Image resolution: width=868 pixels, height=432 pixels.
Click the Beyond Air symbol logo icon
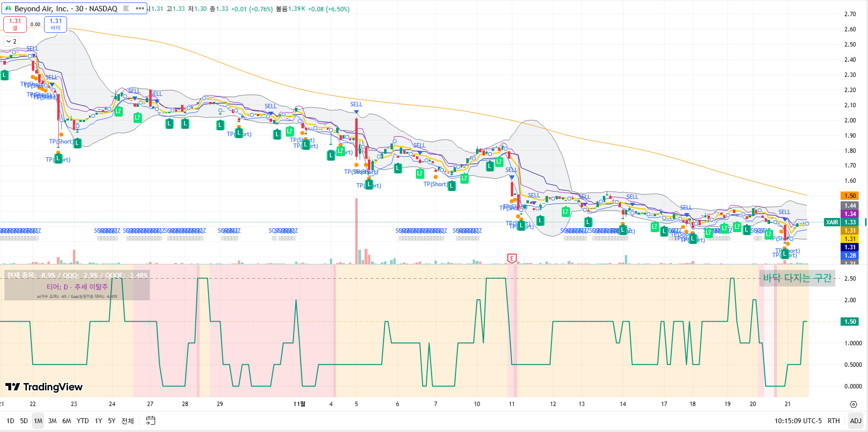pos(8,8)
